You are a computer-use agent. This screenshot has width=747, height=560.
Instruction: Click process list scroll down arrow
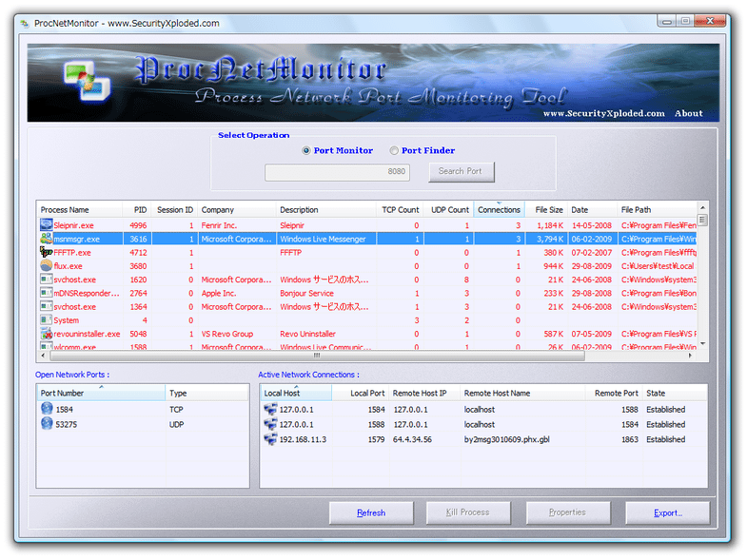(x=702, y=344)
